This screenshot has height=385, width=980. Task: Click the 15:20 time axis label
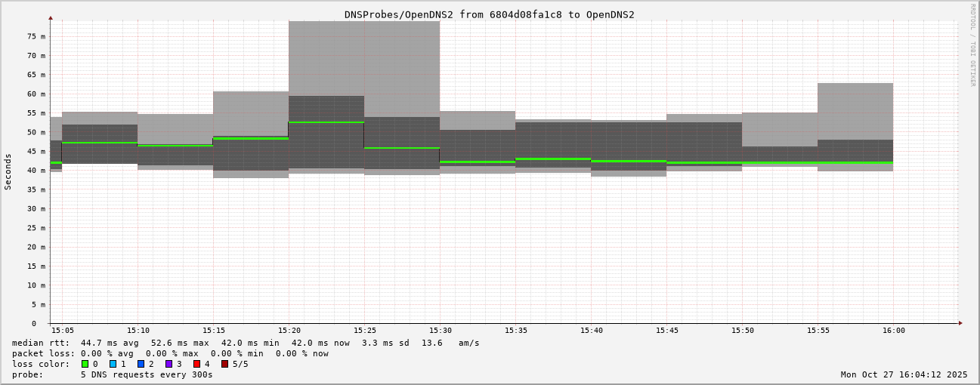tap(289, 331)
